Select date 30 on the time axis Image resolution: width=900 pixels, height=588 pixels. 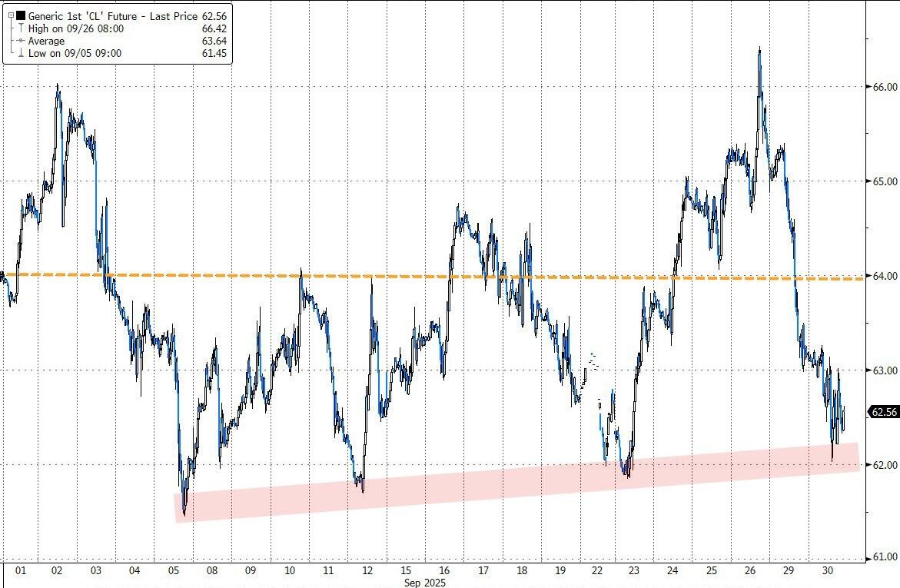(x=828, y=571)
